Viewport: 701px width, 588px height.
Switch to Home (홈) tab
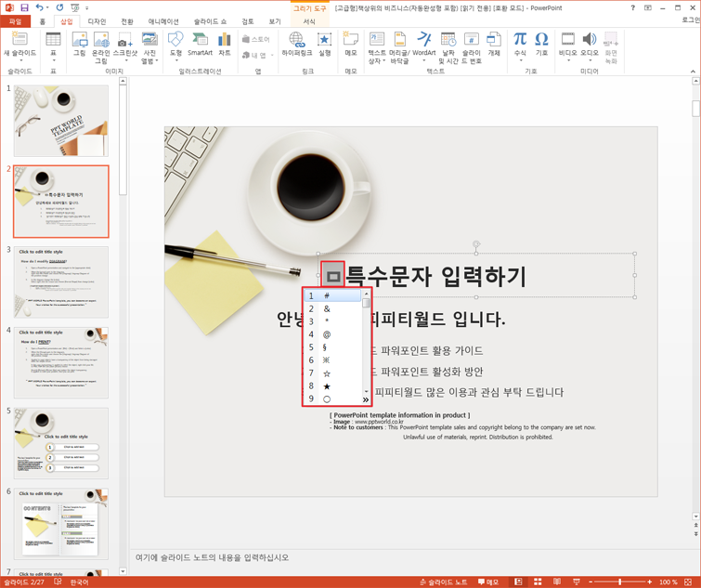pyautogui.click(x=43, y=21)
